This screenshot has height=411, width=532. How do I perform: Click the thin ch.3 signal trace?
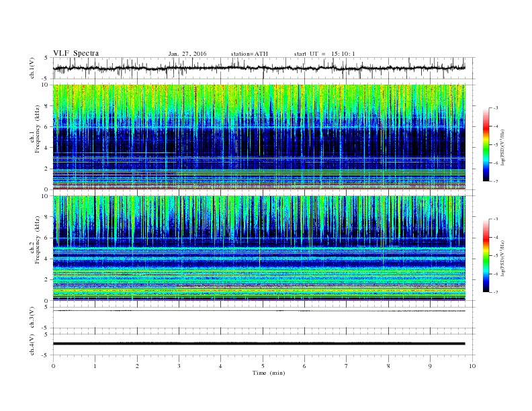tap(259, 311)
